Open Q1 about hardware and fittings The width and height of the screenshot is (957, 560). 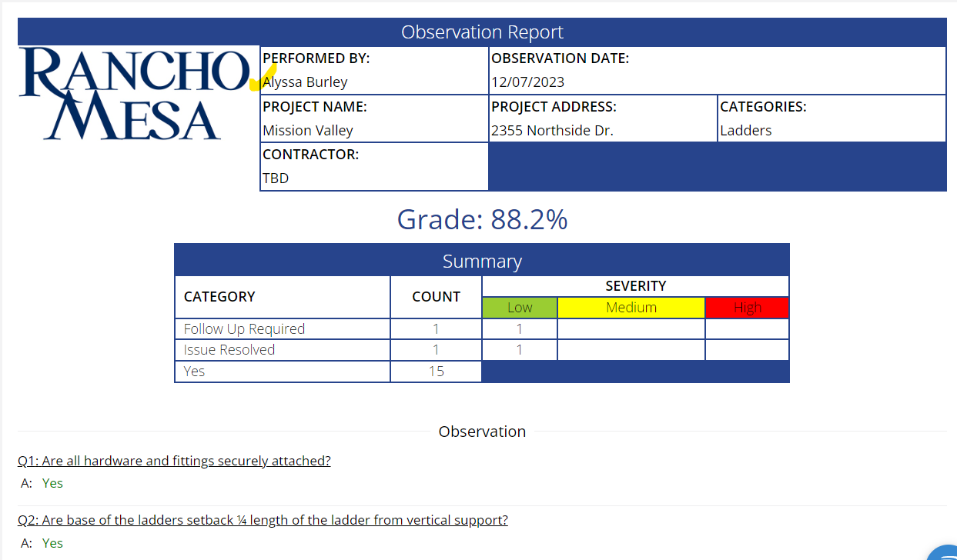pos(174,461)
